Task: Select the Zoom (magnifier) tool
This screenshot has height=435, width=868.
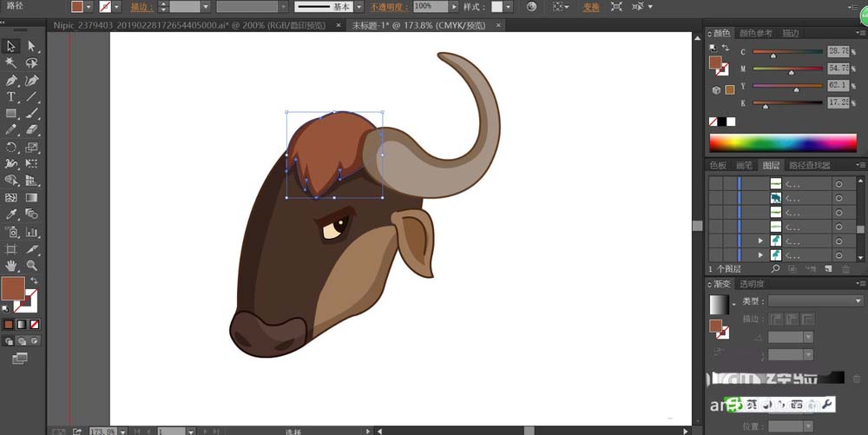Action: [x=31, y=266]
